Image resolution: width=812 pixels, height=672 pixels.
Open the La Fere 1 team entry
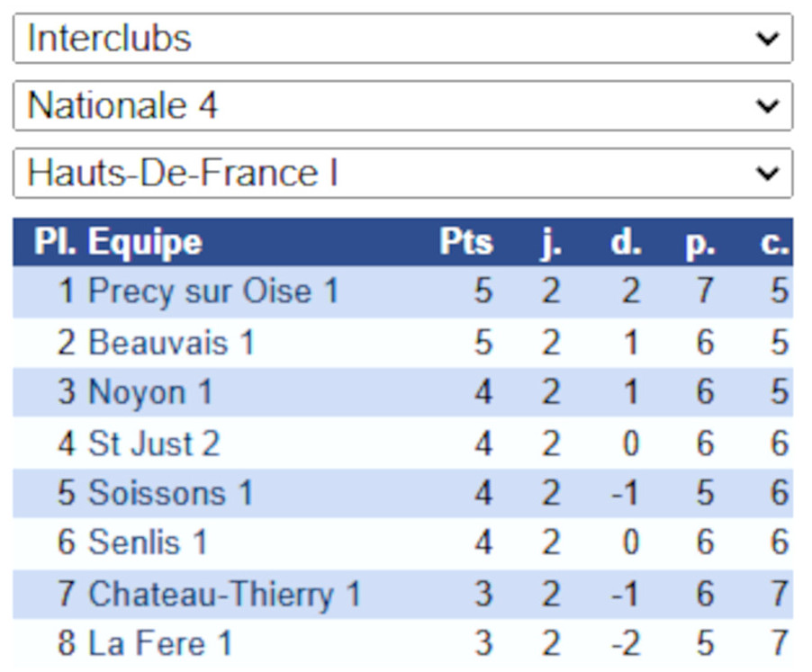point(160,643)
